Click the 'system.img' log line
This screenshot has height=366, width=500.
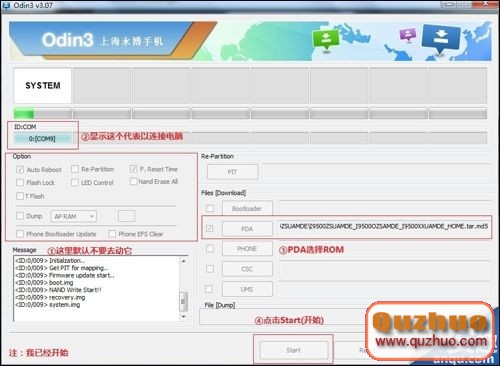[47, 305]
